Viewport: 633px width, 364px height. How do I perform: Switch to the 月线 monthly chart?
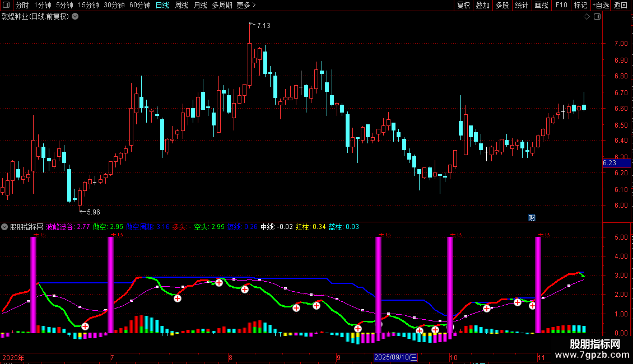(200, 5)
